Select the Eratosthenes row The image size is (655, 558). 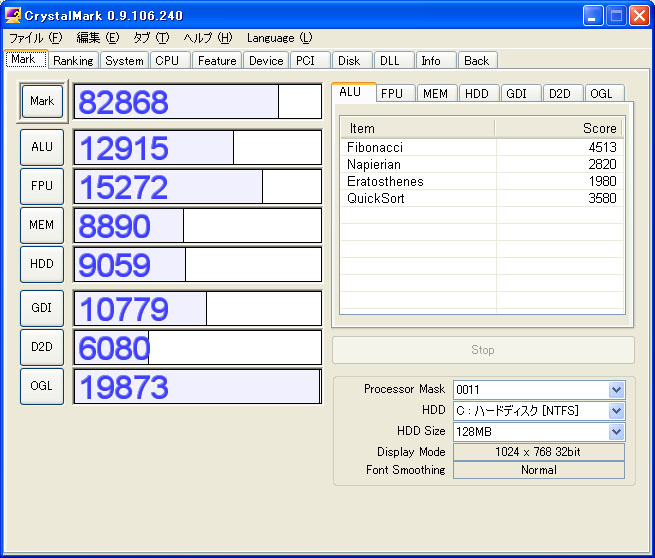tap(482, 181)
